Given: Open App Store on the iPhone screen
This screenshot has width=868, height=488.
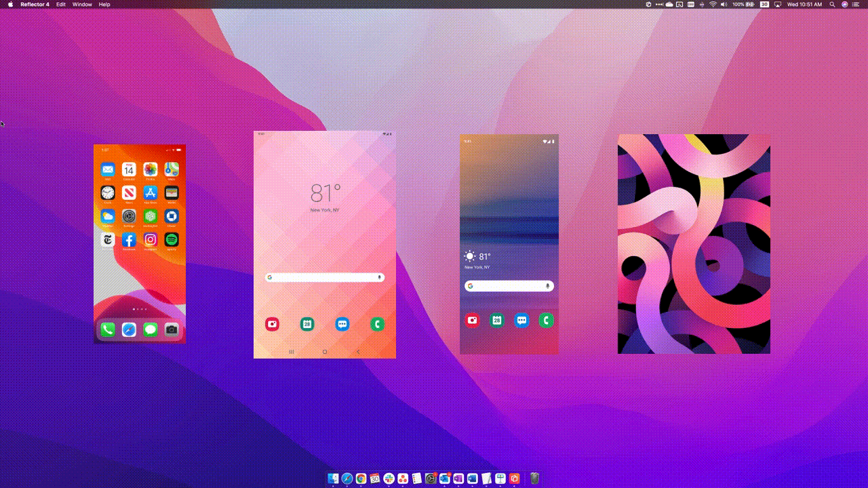Looking at the screenshot, I should pyautogui.click(x=151, y=193).
